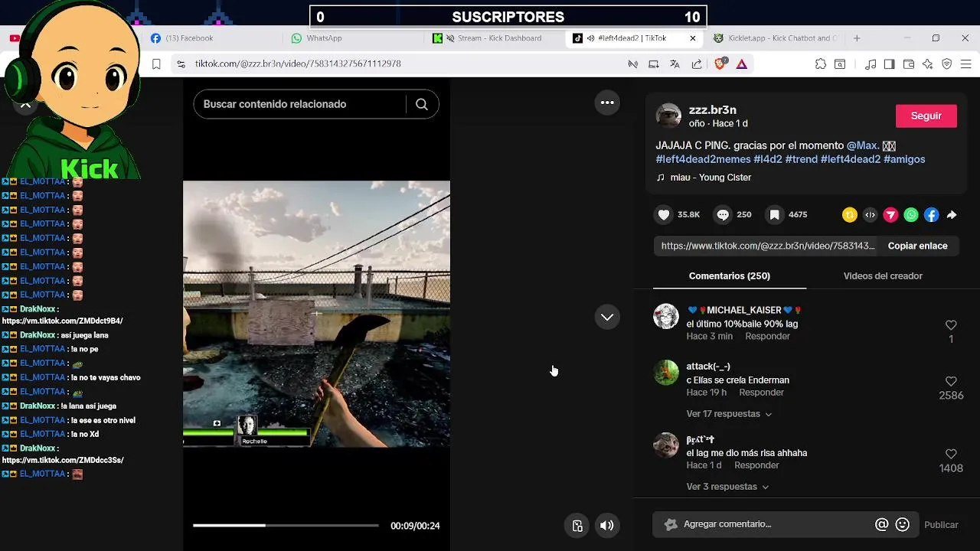This screenshot has width=980, height=551.
Task: Click the bookmark page icon in address bar
Action: 156,64
